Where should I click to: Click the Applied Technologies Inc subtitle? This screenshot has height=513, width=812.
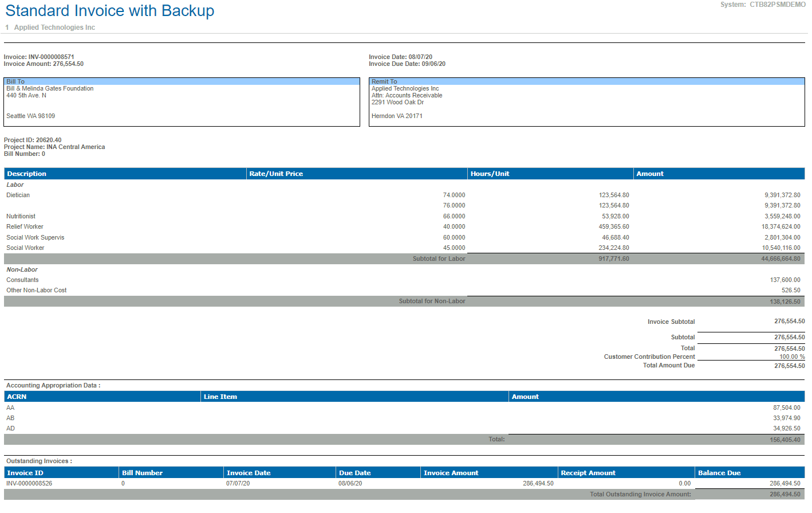click(x=54, y=28)
